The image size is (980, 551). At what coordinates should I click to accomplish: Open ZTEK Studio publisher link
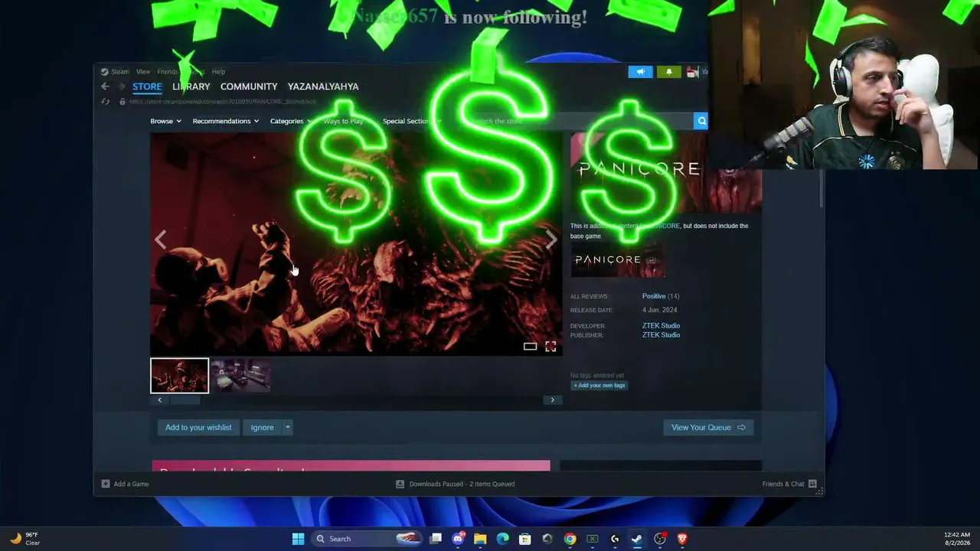(661, 335)
